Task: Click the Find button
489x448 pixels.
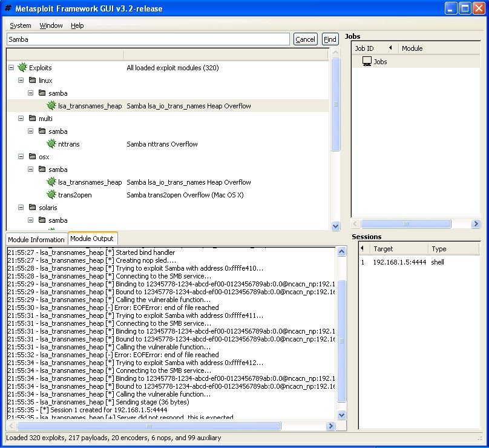Action: [x=330, y=39]
